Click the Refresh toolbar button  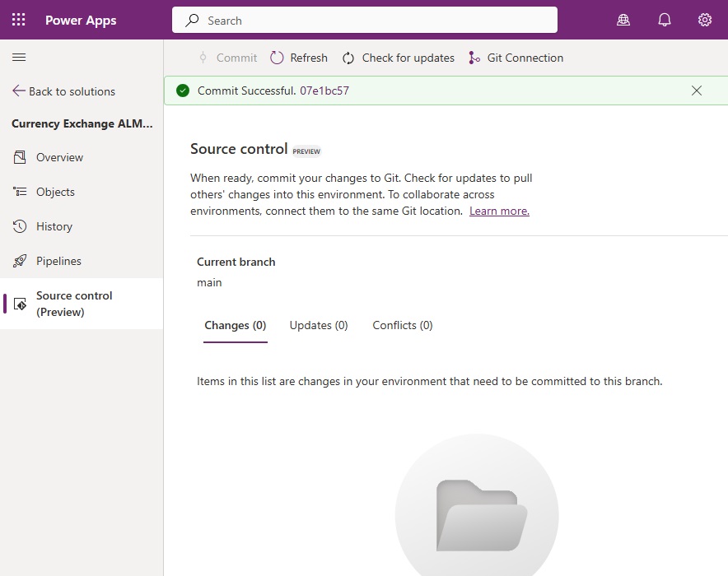click(299, 58)
